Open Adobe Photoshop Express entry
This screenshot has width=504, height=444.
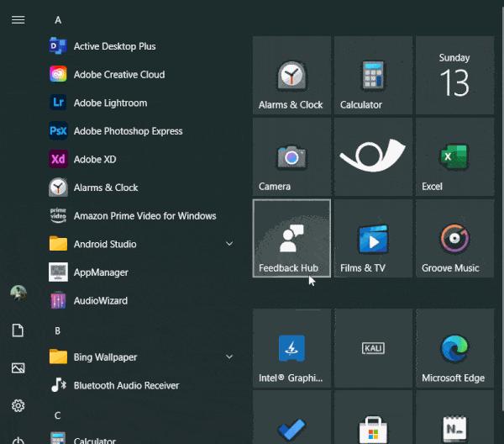click(141, 131)
